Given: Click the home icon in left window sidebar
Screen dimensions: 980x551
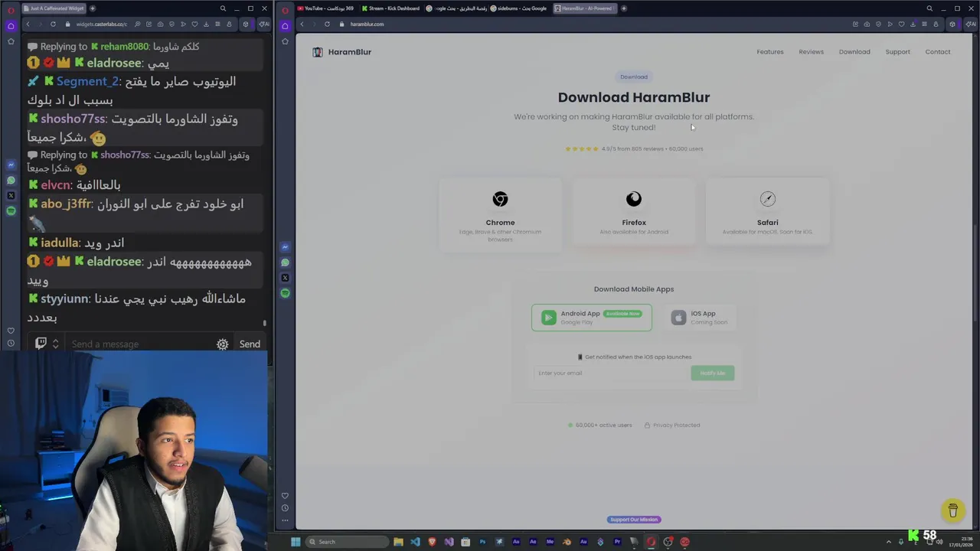Looking at the screenshot, I should (11, 25).
